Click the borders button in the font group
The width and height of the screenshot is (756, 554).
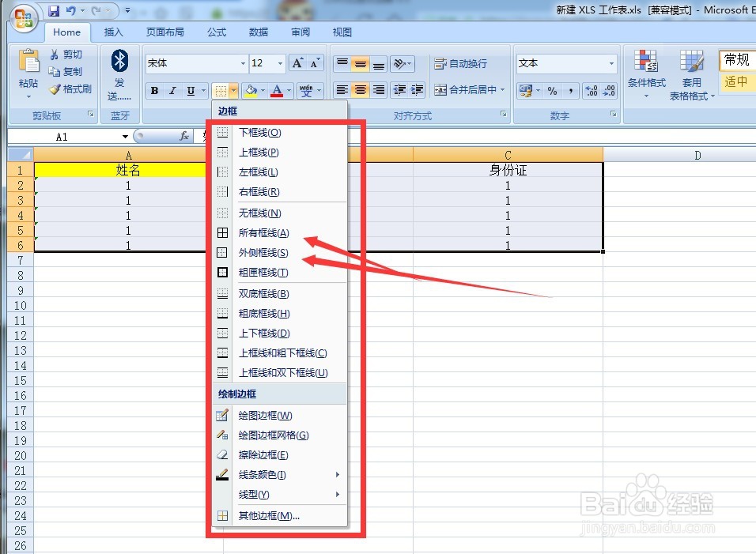[221, 91]
